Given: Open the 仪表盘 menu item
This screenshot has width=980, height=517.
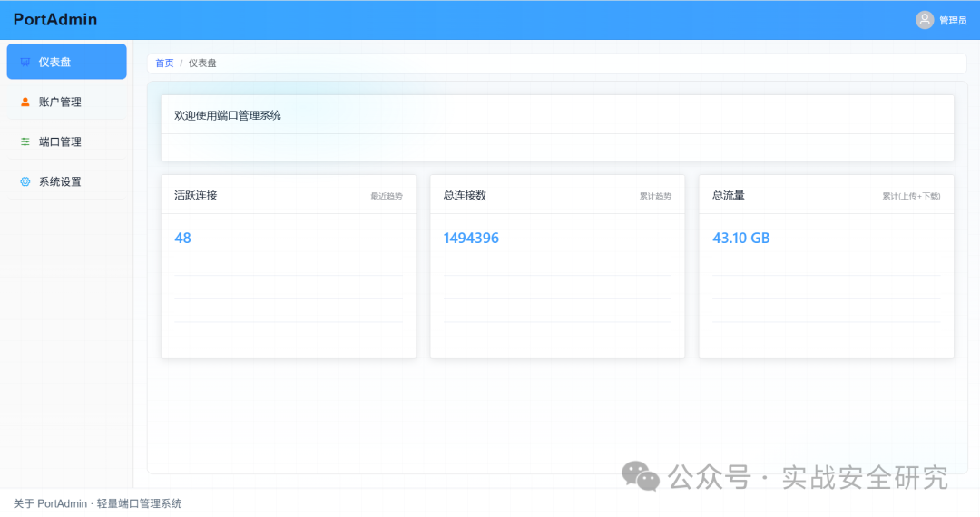Looking at the screenshot, I should point(67,62).
